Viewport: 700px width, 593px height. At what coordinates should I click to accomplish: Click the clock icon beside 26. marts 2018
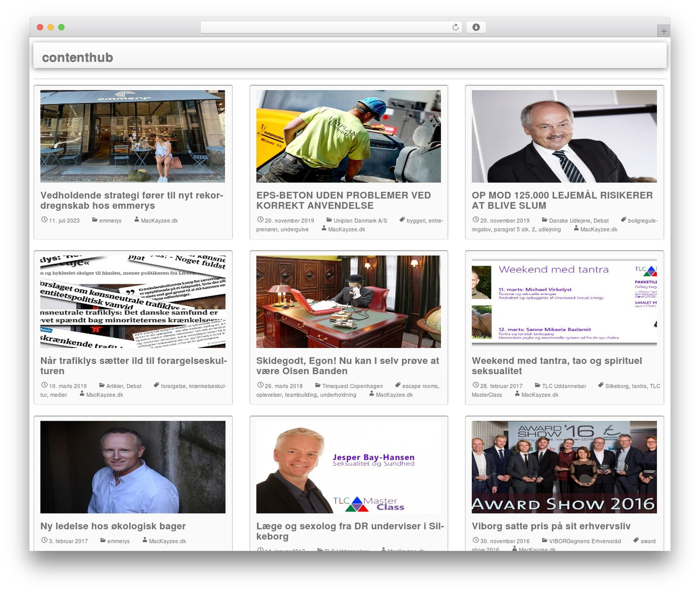click(260, 385)
